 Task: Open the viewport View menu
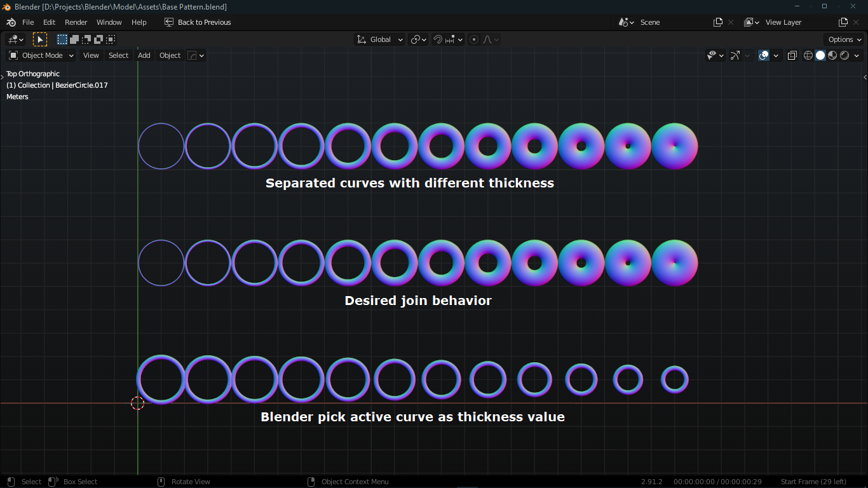(x=91, y=55)
